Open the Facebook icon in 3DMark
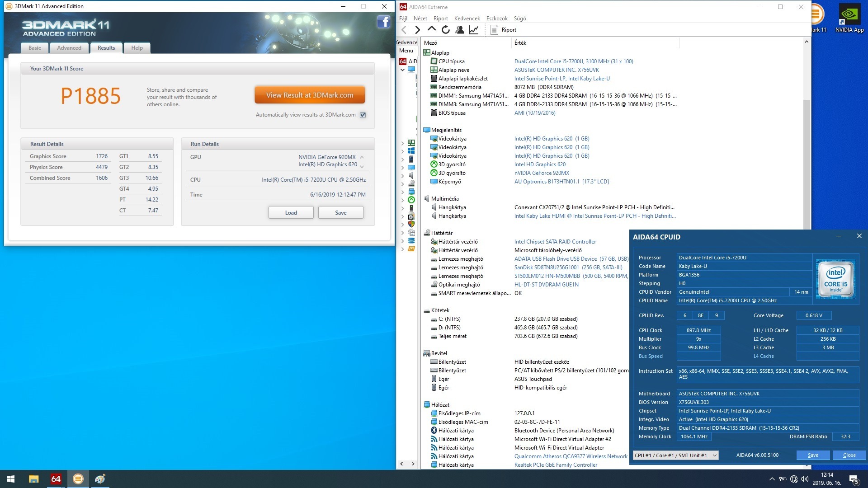 (x=383, y=22)
